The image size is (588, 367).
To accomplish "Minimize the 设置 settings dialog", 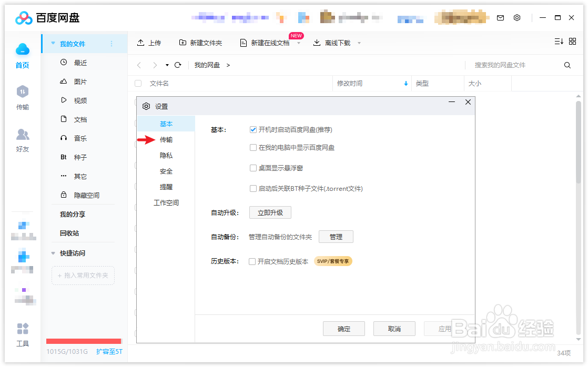I will click(x=452, y=102).
